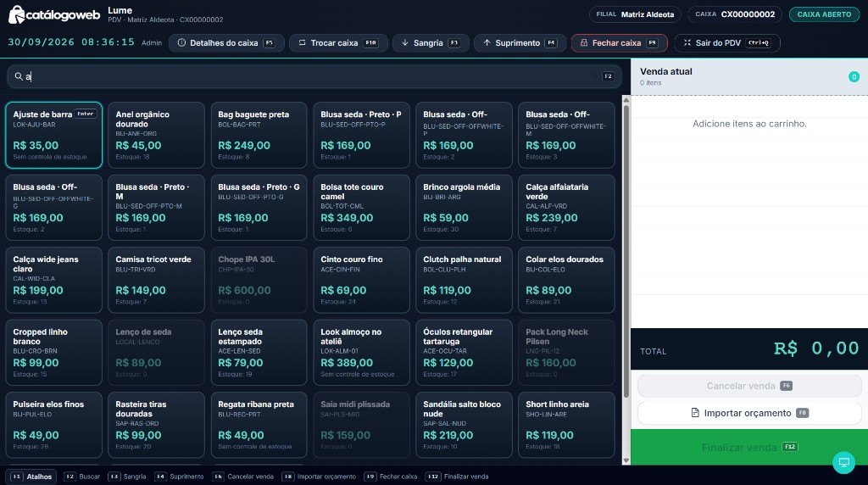
Task: Click the Filial Matriz Aldeota chip
Action: (x=635, y=14)
